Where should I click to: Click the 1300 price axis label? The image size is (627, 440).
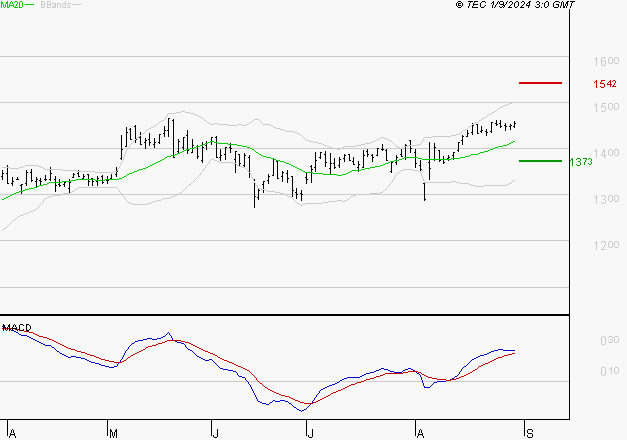pos(606,199)
